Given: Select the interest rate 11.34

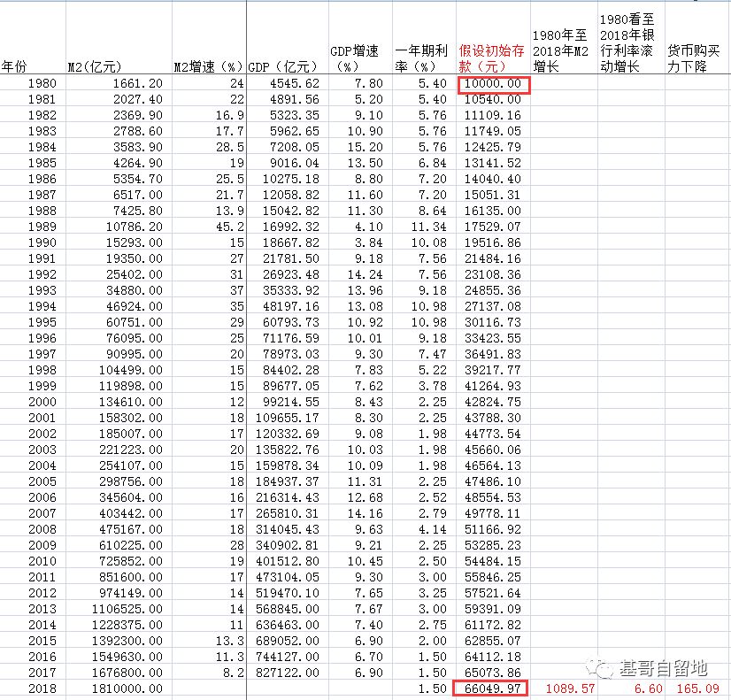Looking at the screenshot, I should (429, 227).
